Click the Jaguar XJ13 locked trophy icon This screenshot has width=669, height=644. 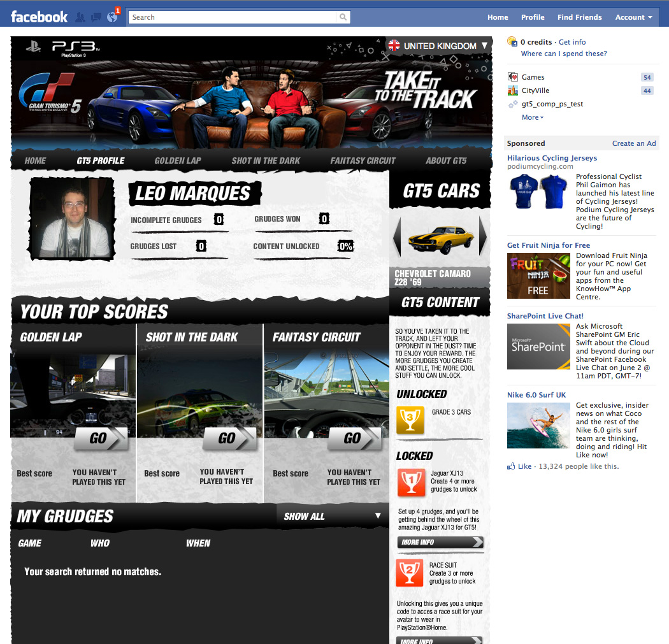coord(412,482)
